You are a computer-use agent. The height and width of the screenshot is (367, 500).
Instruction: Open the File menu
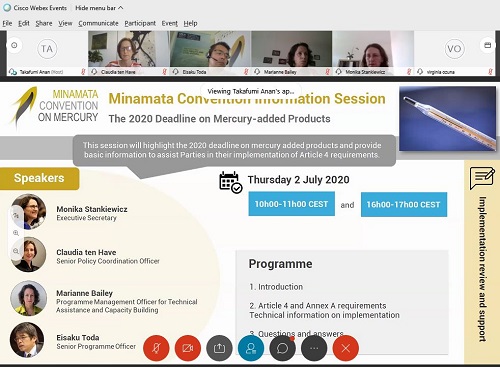(x=7, y=23)
